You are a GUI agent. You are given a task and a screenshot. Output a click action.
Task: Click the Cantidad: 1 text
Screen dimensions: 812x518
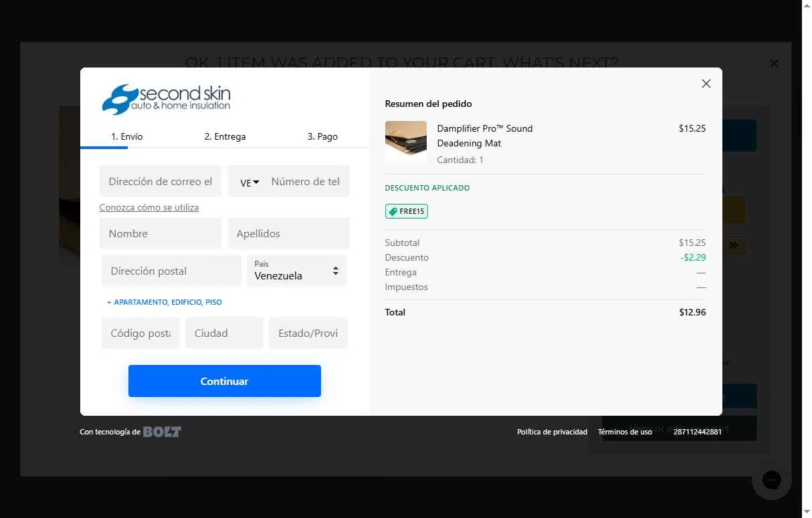click(460, 160)
